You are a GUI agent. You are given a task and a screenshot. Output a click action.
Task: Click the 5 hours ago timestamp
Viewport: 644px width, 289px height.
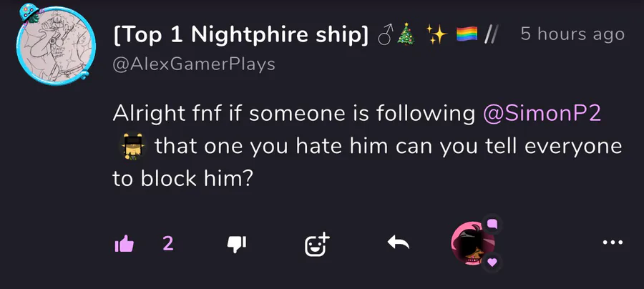pos(572,34)
